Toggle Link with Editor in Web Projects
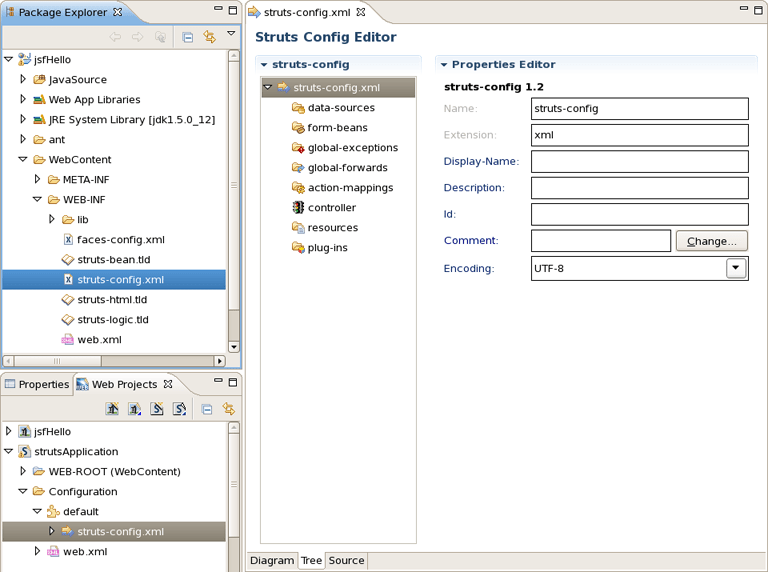Image resolution: width=768 pixels, height=572 pixels. click(x=229, y=409)
